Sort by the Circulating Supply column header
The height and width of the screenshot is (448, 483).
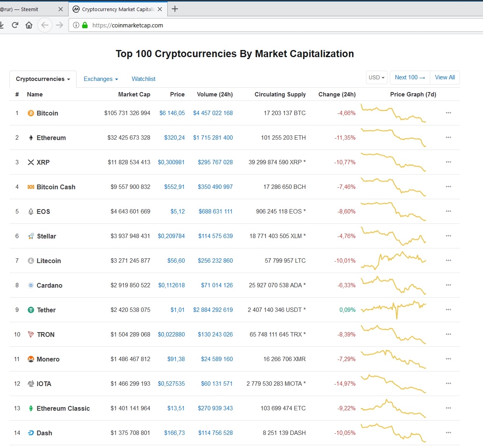tap(280, 94)
